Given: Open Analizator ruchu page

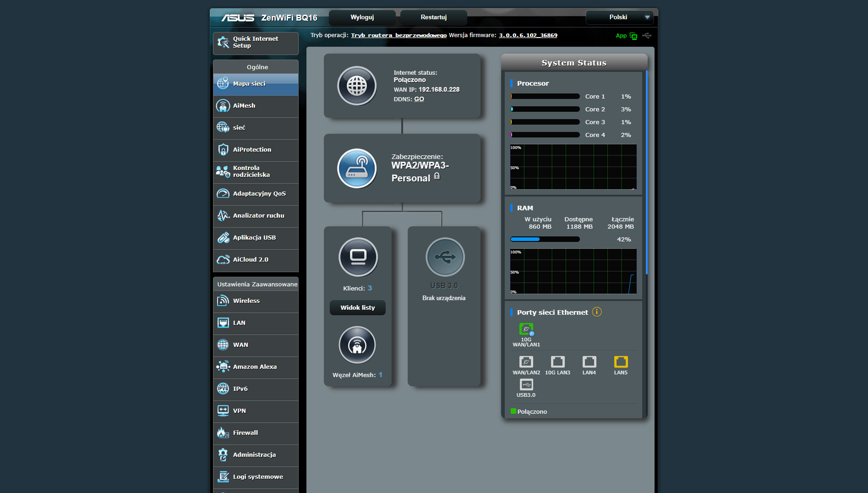Looking at the screenshot, I should click(x=256, y=216).
